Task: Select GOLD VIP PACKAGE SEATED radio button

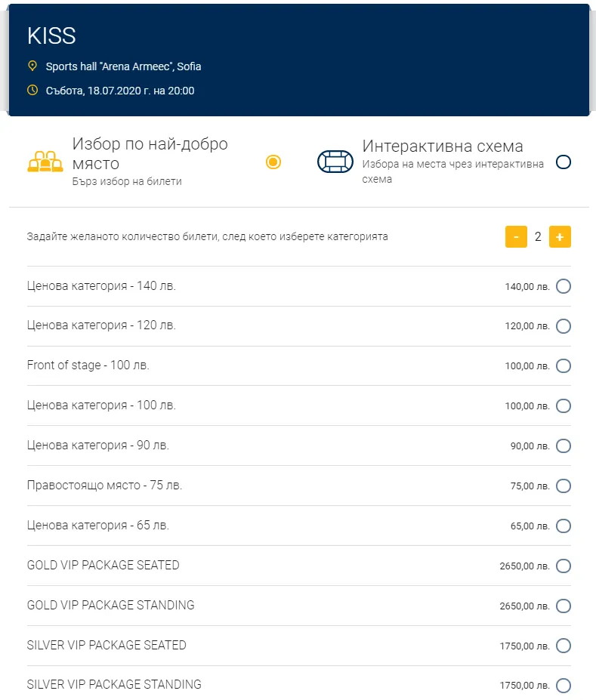Action: coord(564,566)
